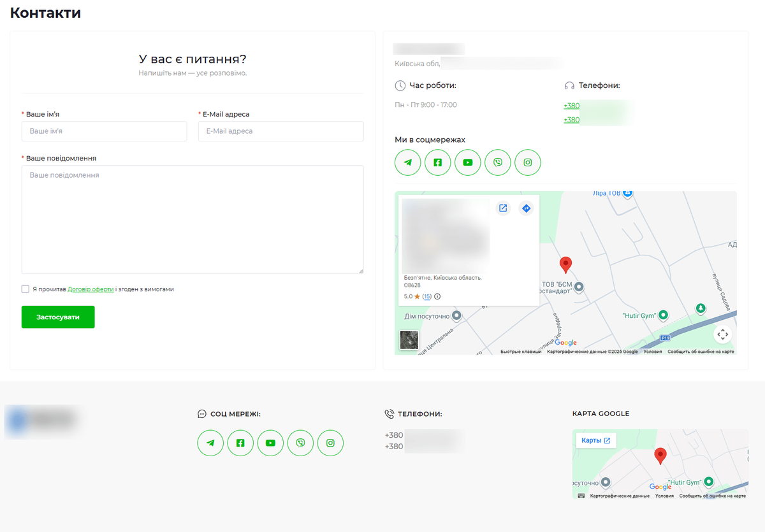This screenshot has width=765, height=532.
Task: Click the "Hutir Gym" marker on large map
Action: tap(663, 315)
